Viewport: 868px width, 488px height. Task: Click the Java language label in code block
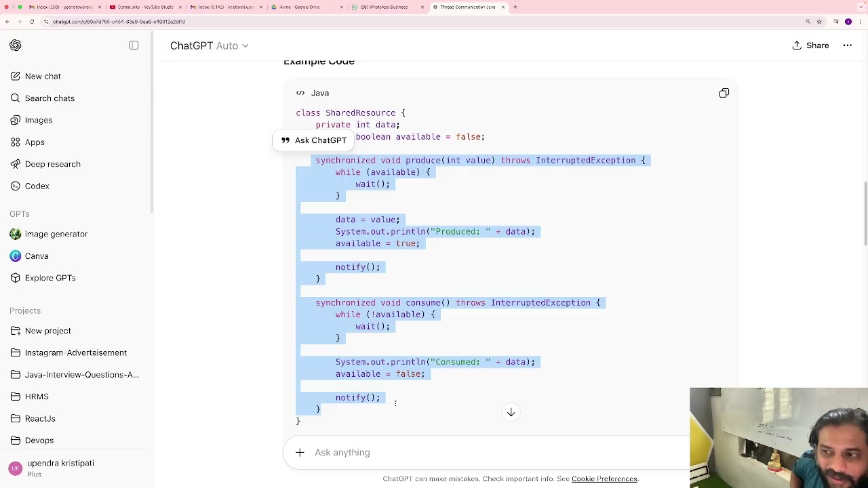click(320, 93)
